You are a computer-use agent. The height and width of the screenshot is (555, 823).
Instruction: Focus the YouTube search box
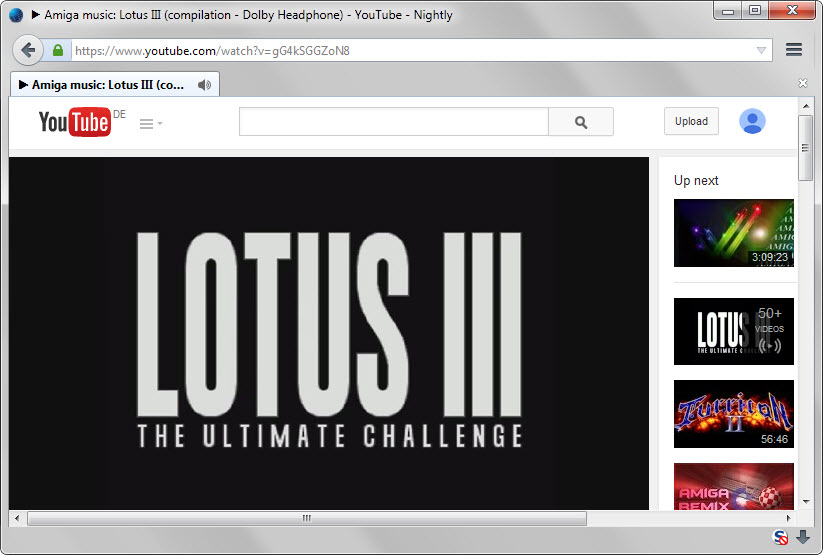coord(394,122)
